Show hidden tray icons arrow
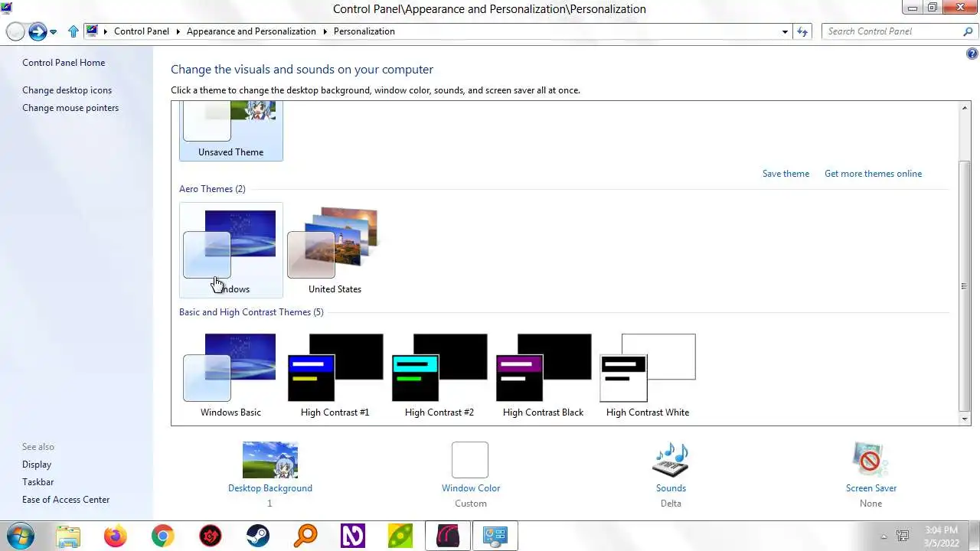The width and height of the screenshot is (980, 551). point(884,536)
